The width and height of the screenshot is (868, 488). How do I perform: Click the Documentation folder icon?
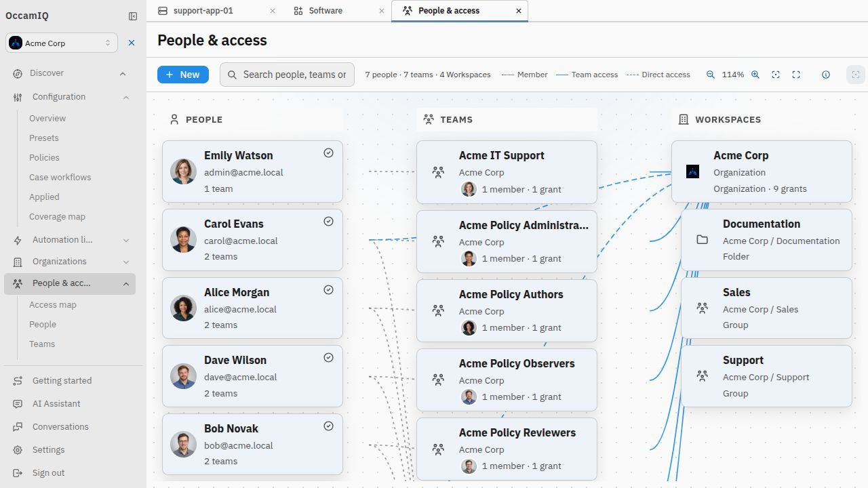click(x=703, y=240)
